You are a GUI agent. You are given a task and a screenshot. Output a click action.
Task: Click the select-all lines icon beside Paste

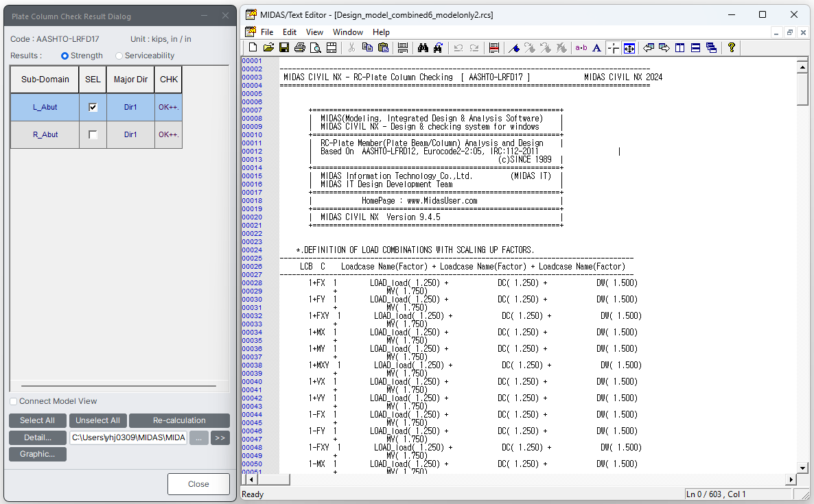[x=402, y=48]
